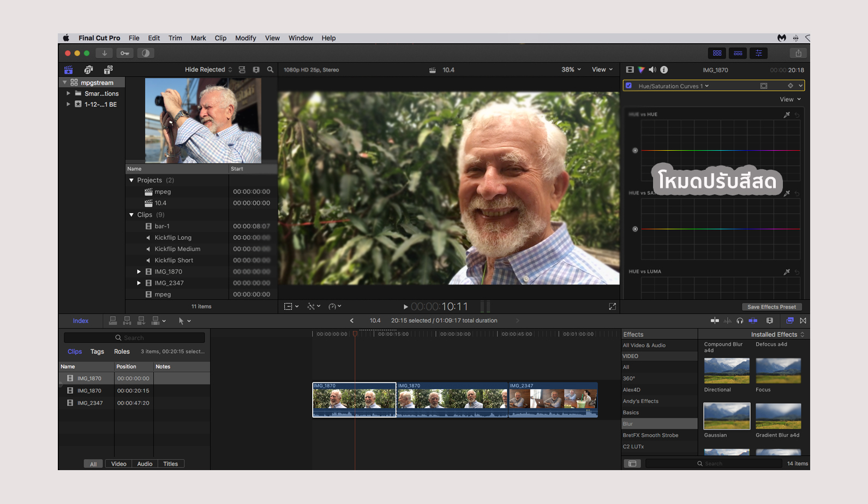The width and height of the screenshot is (868, 504).
Task: Filter index by Video
Action: point(118,464)
